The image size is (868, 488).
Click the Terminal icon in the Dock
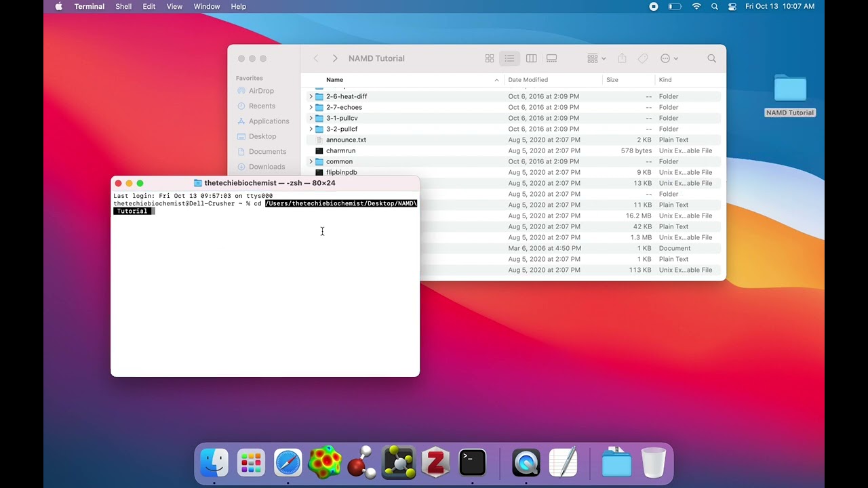(x=473, y=463)
